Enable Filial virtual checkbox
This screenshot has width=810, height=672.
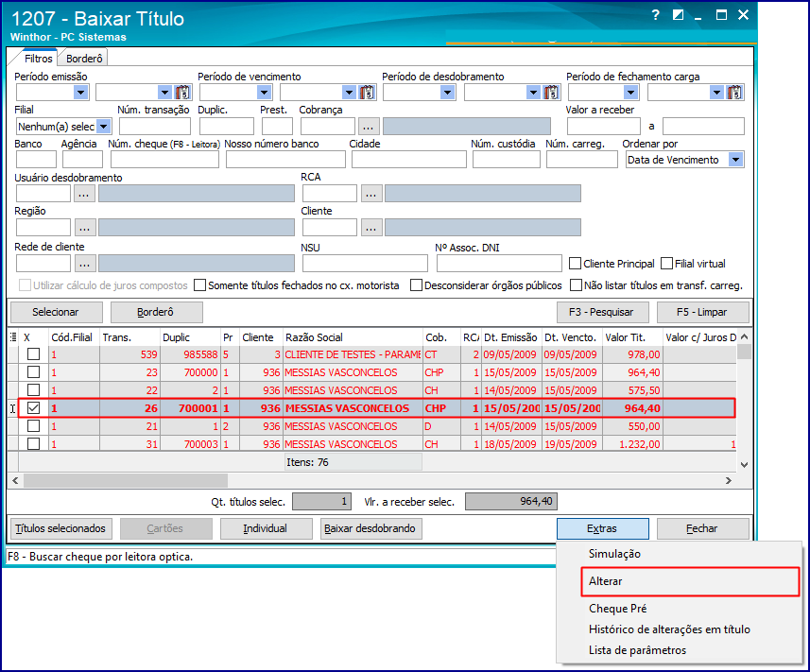click(667, 264)
